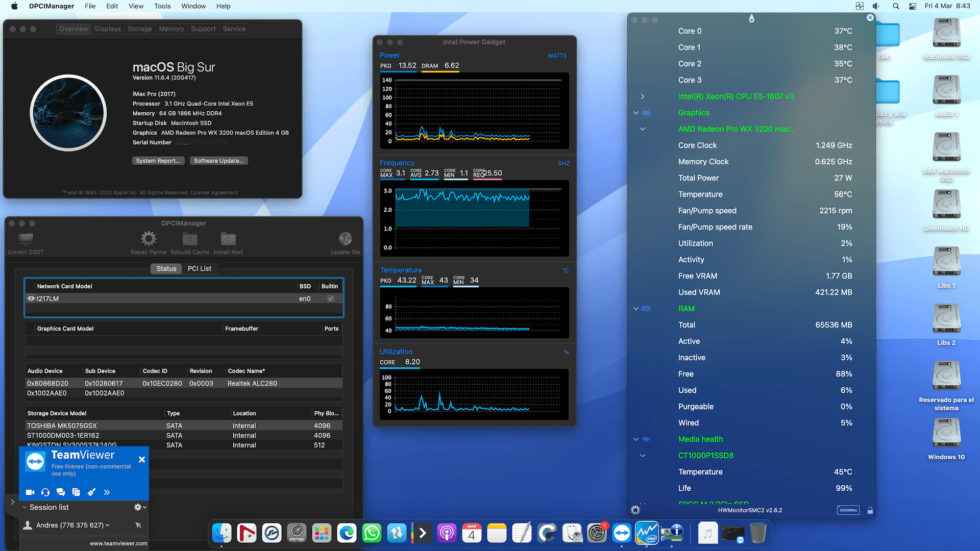Open the TeamViewer session gear dropdown

point(140,507)
